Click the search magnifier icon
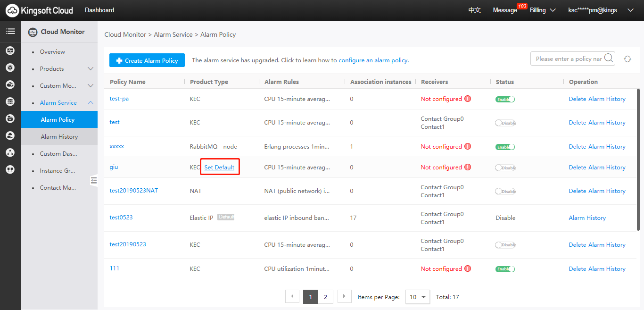The image size is (644, 310). point(609,59)
